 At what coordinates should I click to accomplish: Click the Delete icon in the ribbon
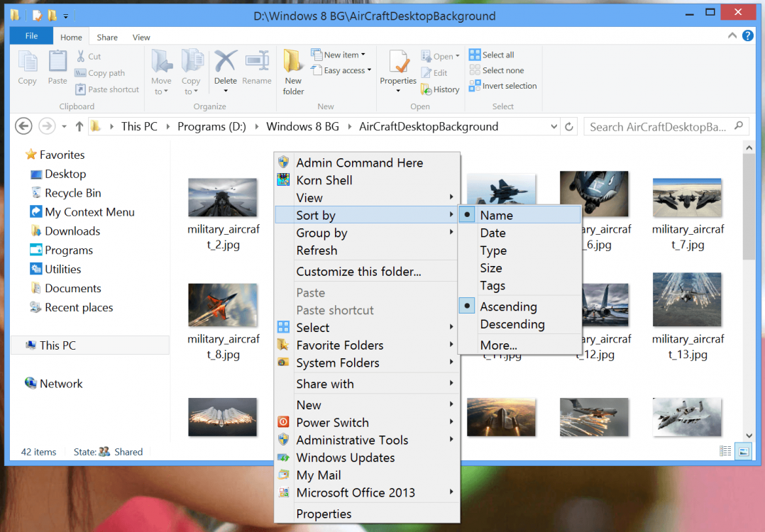(225, 67)
